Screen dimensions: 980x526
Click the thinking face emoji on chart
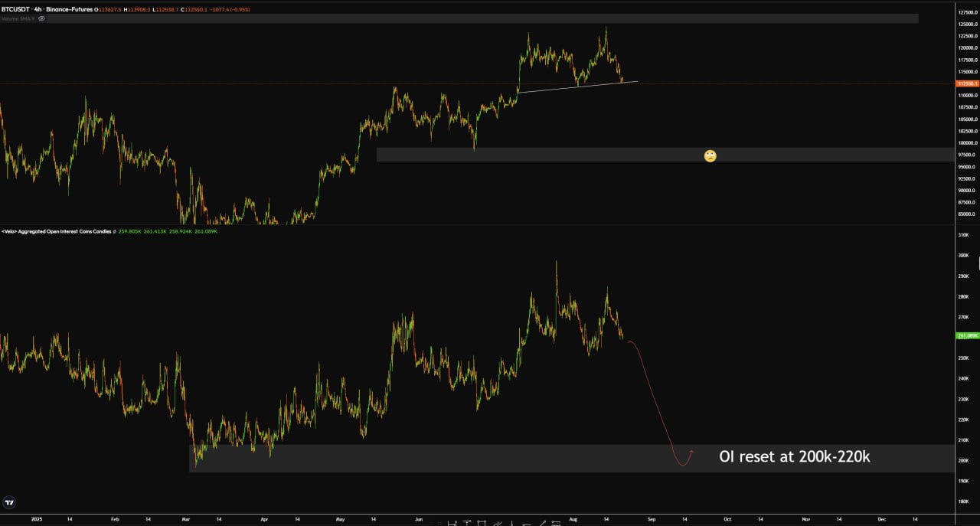pyautogui.click(x=710, y=156)
